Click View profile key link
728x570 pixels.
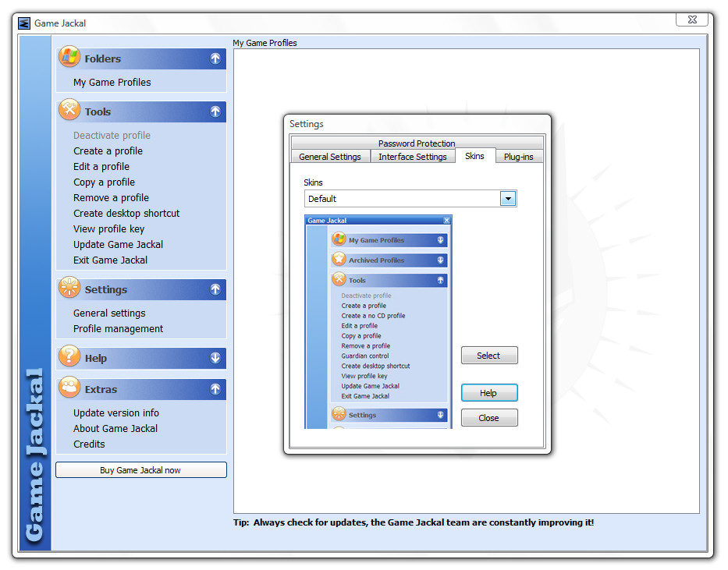tap(108, 228)
